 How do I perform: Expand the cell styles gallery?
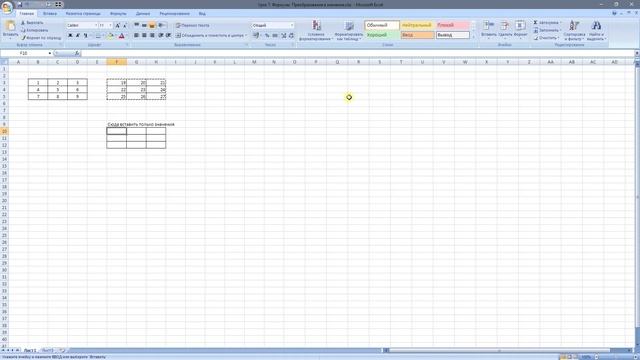[x=473, y=37]
